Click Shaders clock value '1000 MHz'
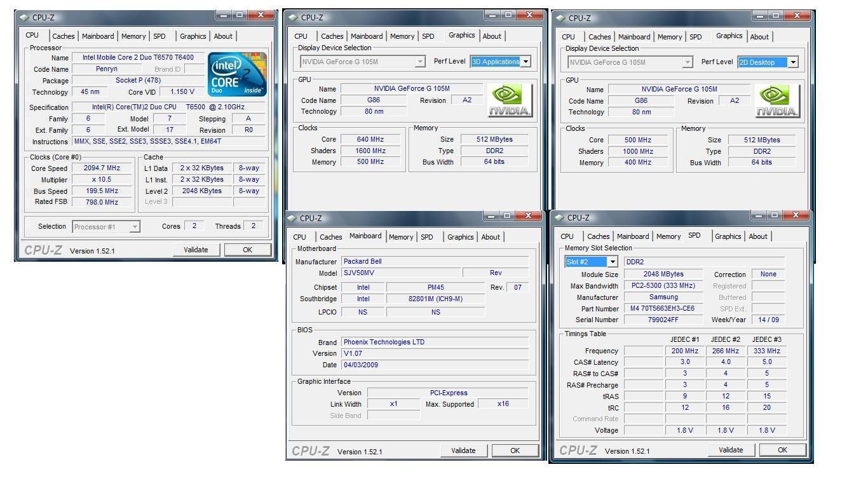868x488 pixels. [638, 151]
